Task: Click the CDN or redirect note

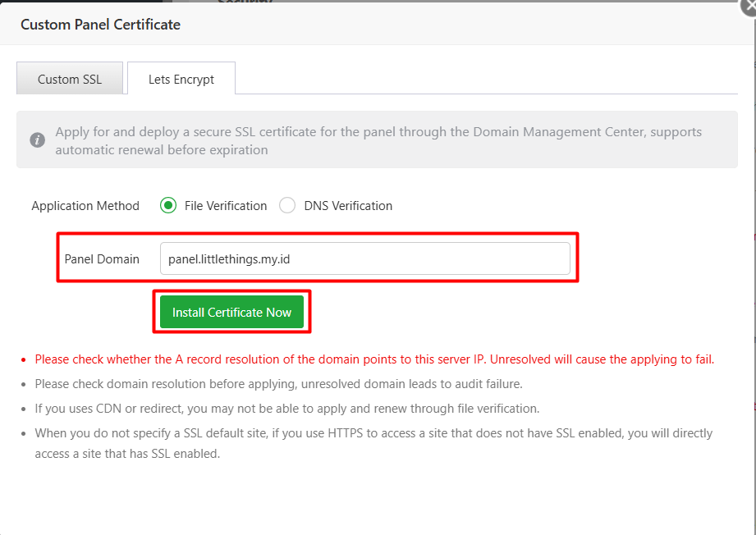Action: point(286,409)
